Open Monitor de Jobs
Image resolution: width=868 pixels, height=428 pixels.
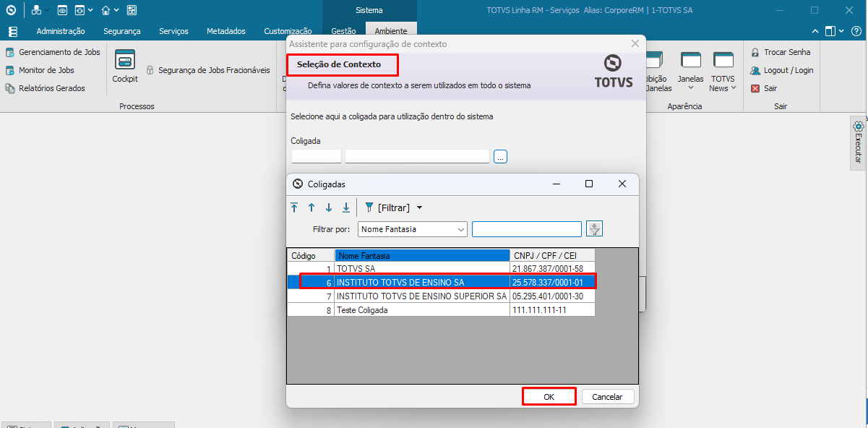pyautogui.click(x=40, y=70)
